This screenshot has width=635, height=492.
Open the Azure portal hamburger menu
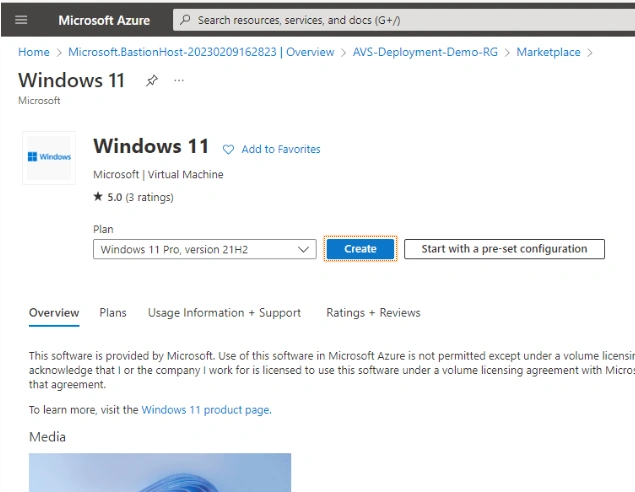coord(21,20)
